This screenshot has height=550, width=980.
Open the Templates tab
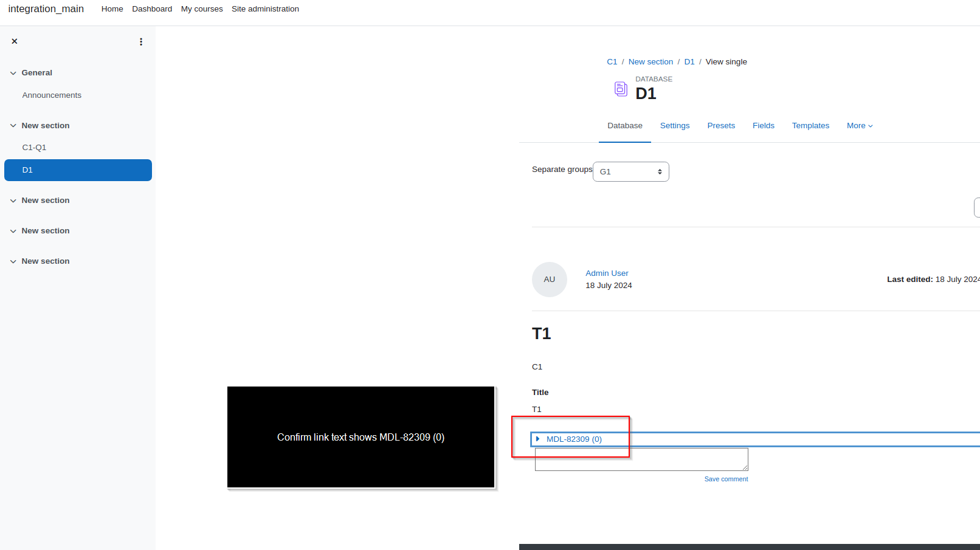810,126
